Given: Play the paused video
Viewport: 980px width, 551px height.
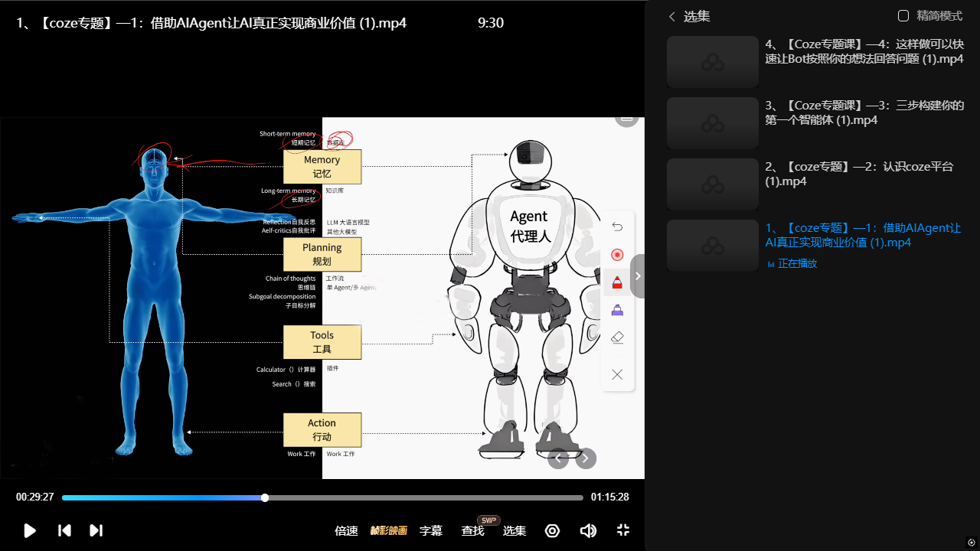Looking at the screenshot, I should [x=30, y=530].
